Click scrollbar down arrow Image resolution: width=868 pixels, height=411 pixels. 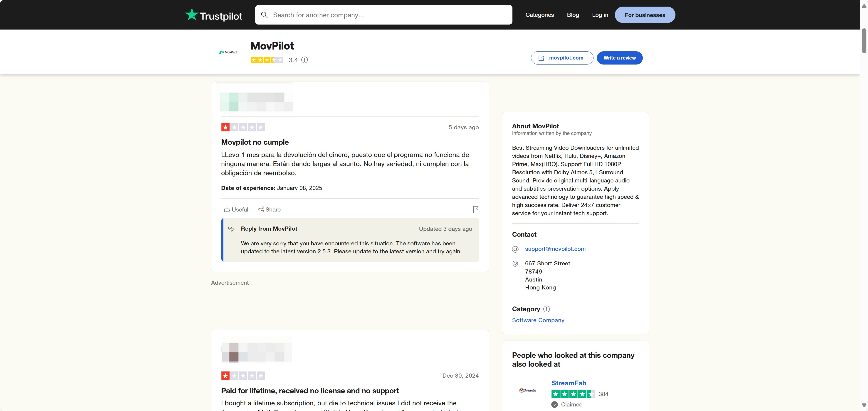point(864,405)
